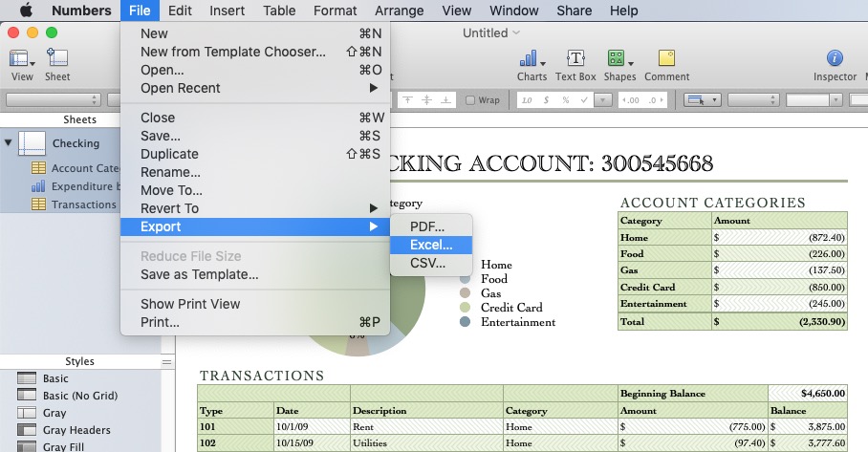Image resolution: width=868 pixels, height=452 pixels.
Task: Toggle the Wrap checkbox
Action: point(470,100)
